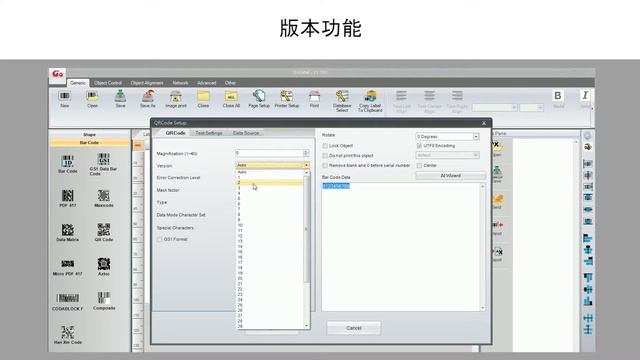
Task: Open the Data Source dialog tab
Action: click(246, 133)
